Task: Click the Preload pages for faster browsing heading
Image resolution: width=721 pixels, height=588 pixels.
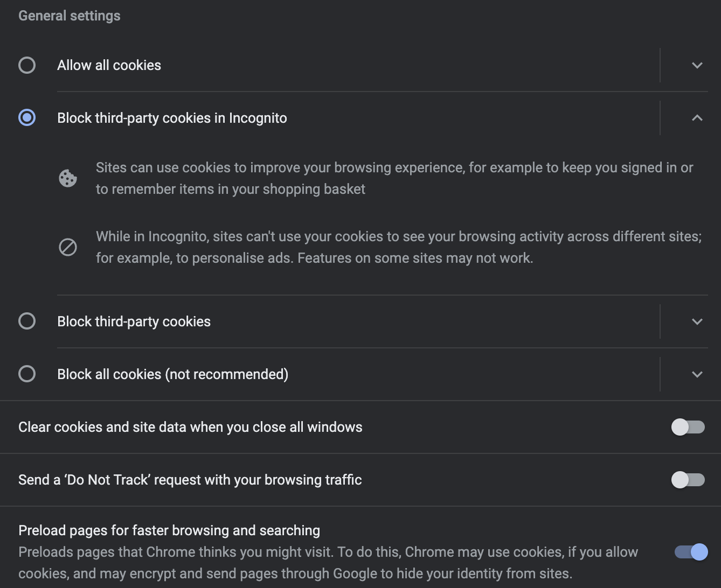Action: pyautogui.click(x=169, y=530)
